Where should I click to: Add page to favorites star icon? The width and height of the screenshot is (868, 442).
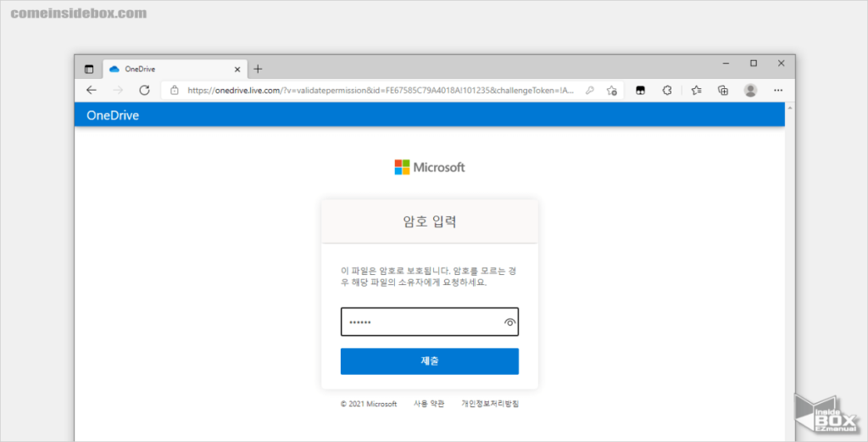(x=611, y=90)
